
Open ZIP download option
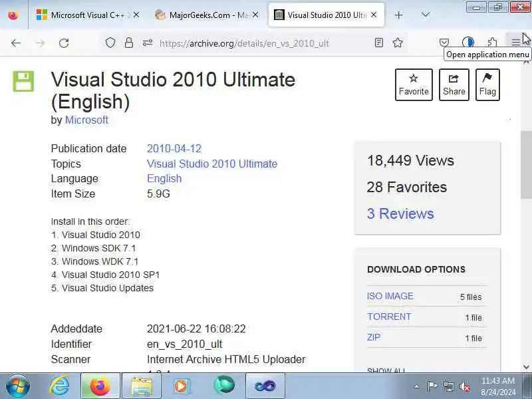click(374, 337)
